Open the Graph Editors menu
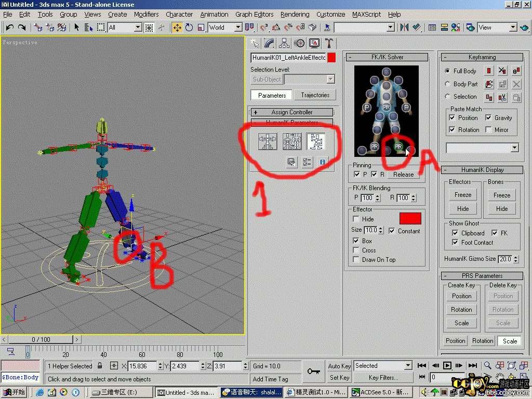 (x=254, y=14)
